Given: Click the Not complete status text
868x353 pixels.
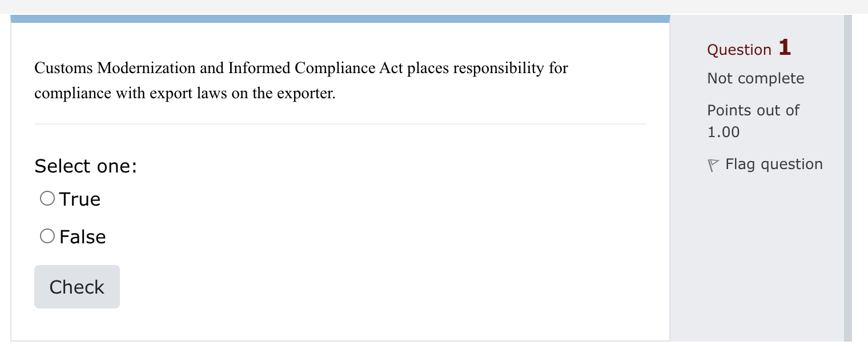Looking at the screenshot, I should click(x=756, y=78).
